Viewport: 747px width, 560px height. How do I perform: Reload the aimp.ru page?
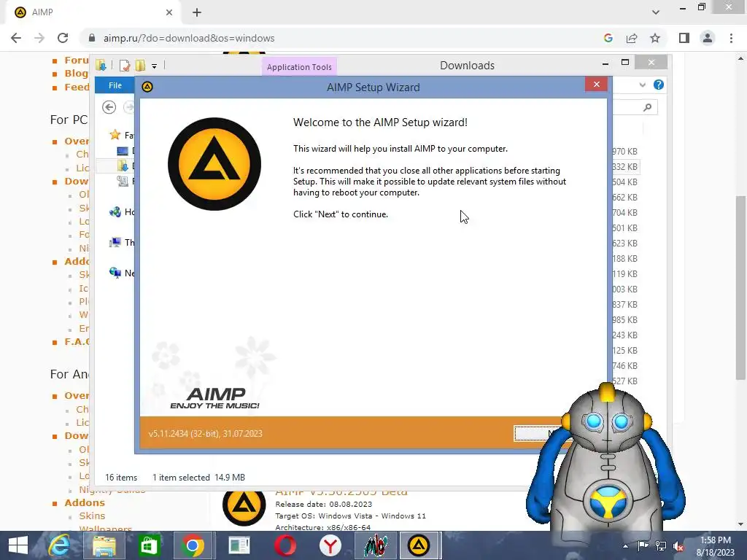click(63, 38)
